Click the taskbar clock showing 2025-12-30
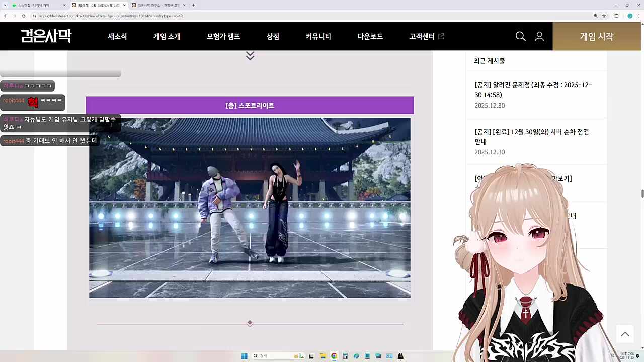 click(x=627, y=356)
